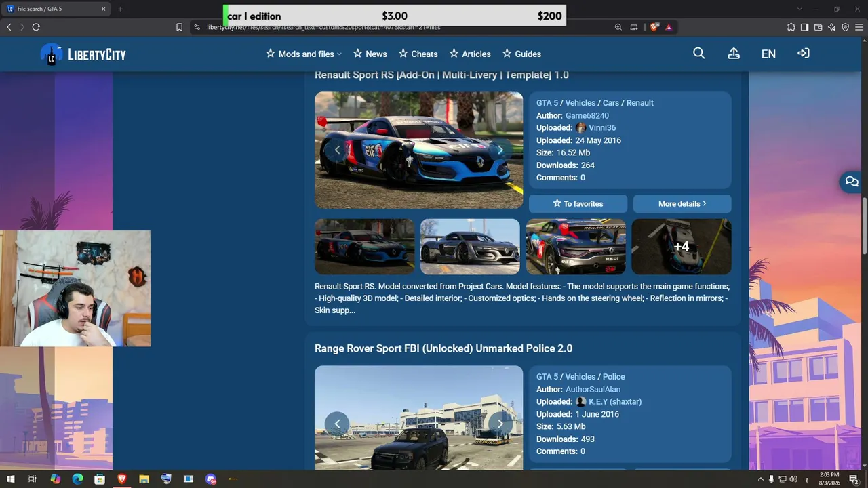Open the Brave VPN shield icon
This screenshot has height=488, width=868.
(846, 27)
